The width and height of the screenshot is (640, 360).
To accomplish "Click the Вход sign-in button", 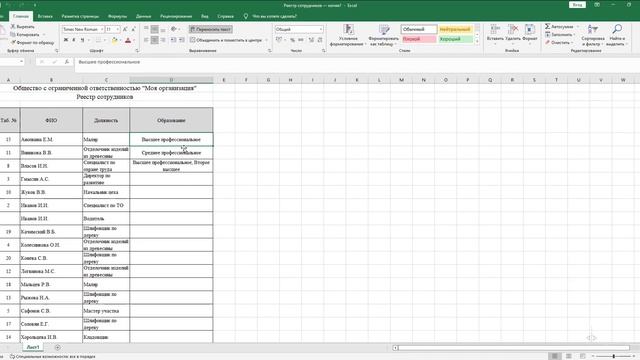I will coord(577,5).
